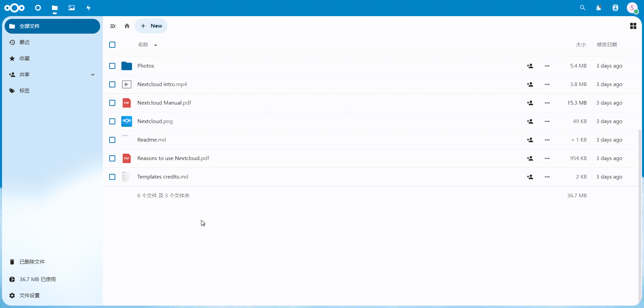Expand the 共享 sidebar section chevron
This screenshot has height=308, width=644.
click(93, 75)
